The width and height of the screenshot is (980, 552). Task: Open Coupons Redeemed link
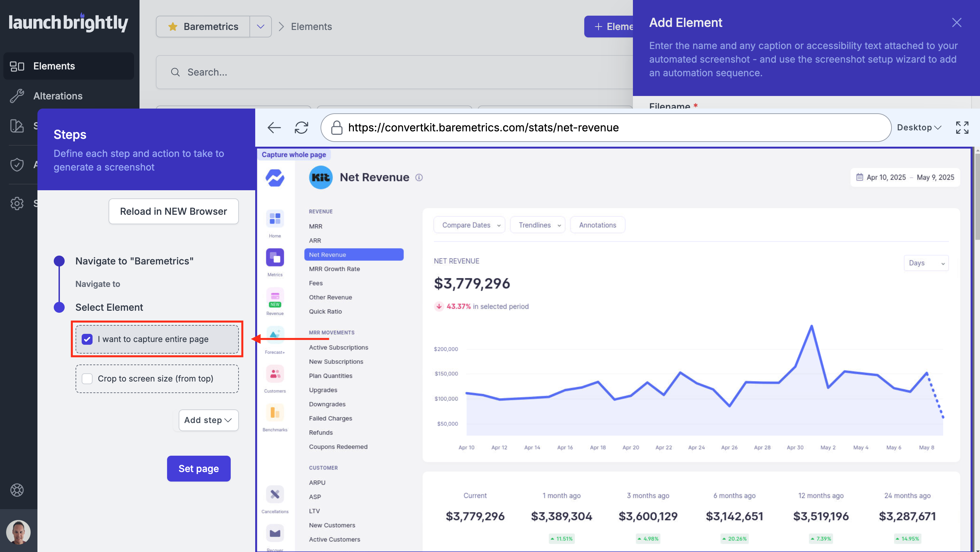(338, 447)
